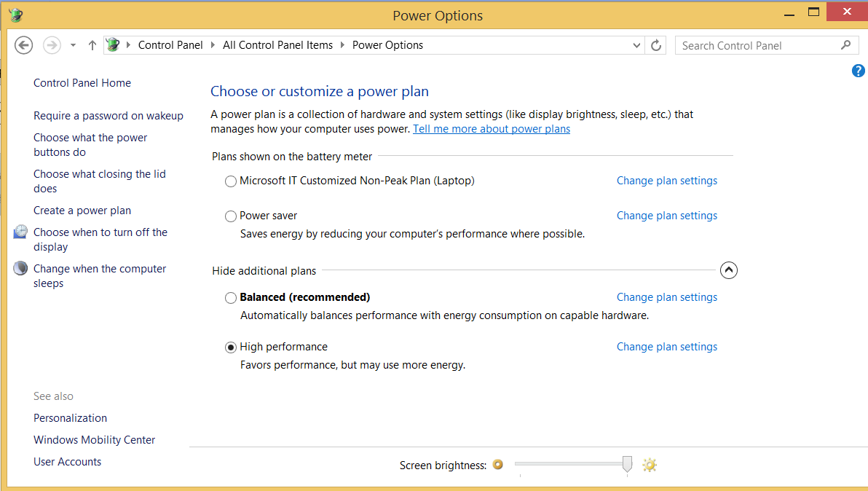The image size is (868, 491).
Task: Open Tell me more about power plans
Action: [492, 129]
